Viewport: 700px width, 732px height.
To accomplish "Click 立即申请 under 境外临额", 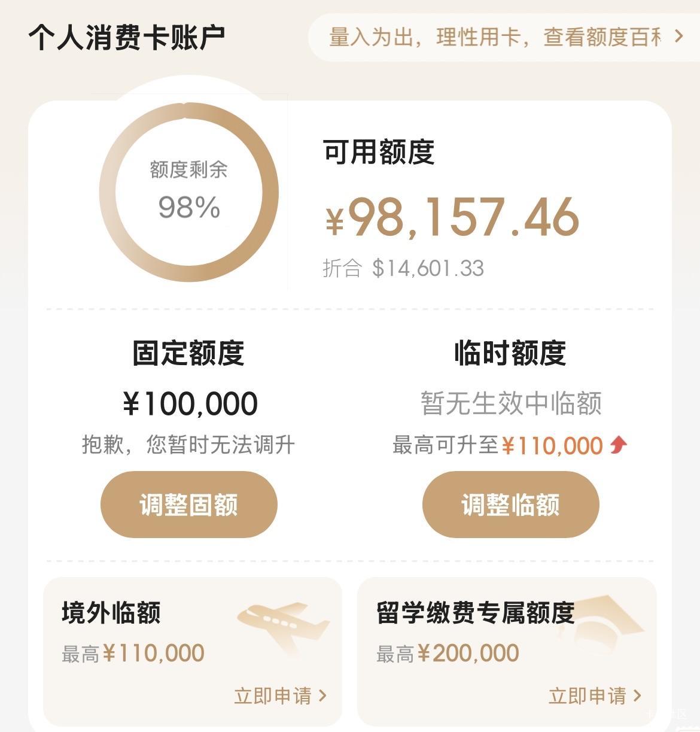I will pyautogui.click(x=273, y=695).
